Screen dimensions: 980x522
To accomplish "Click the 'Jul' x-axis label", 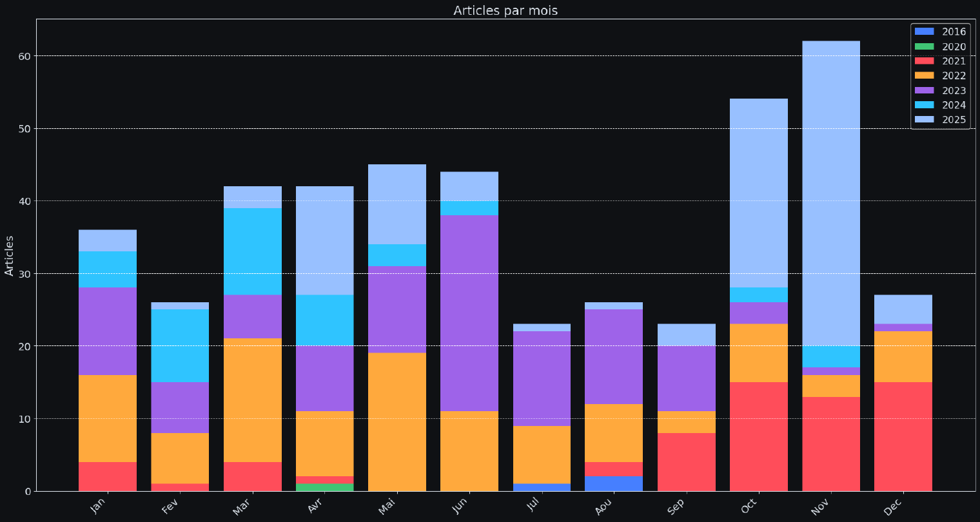I will [533, 504].
